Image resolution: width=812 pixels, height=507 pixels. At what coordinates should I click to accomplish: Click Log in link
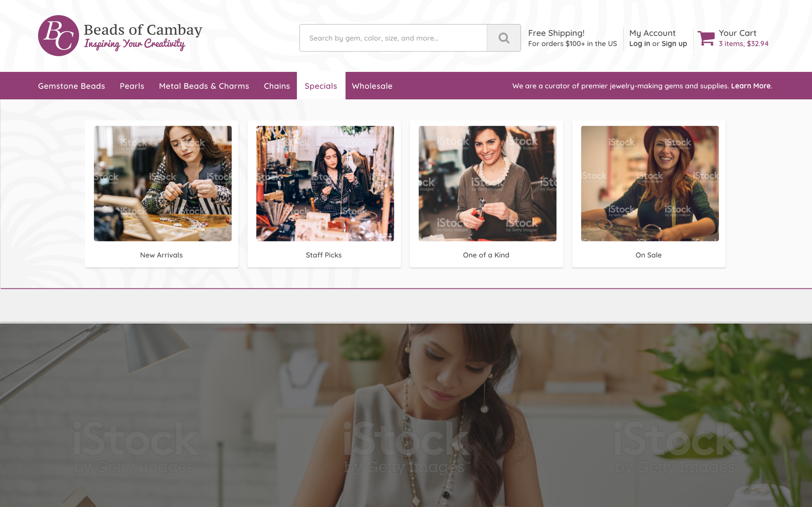(639, 44)
